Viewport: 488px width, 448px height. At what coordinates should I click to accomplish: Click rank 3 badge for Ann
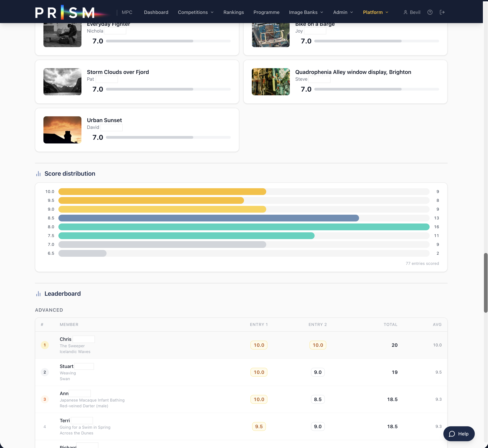(x=45, y=399)
